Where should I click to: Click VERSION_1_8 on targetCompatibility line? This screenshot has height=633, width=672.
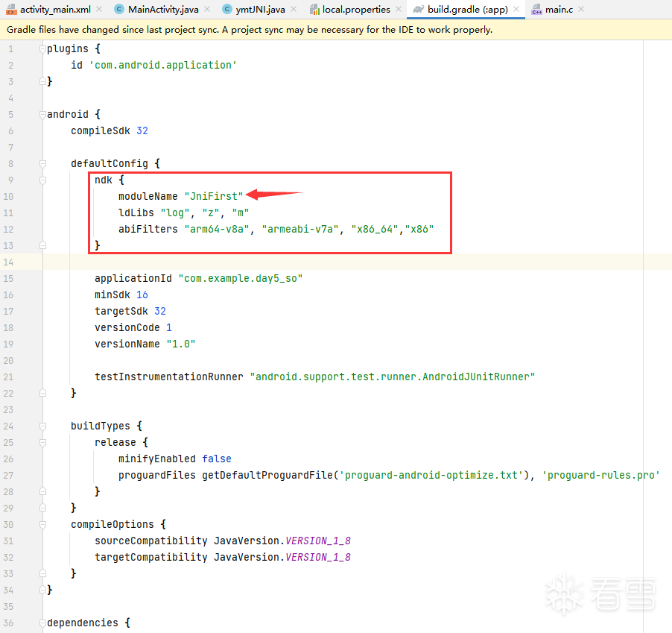(x=318, y=558)
